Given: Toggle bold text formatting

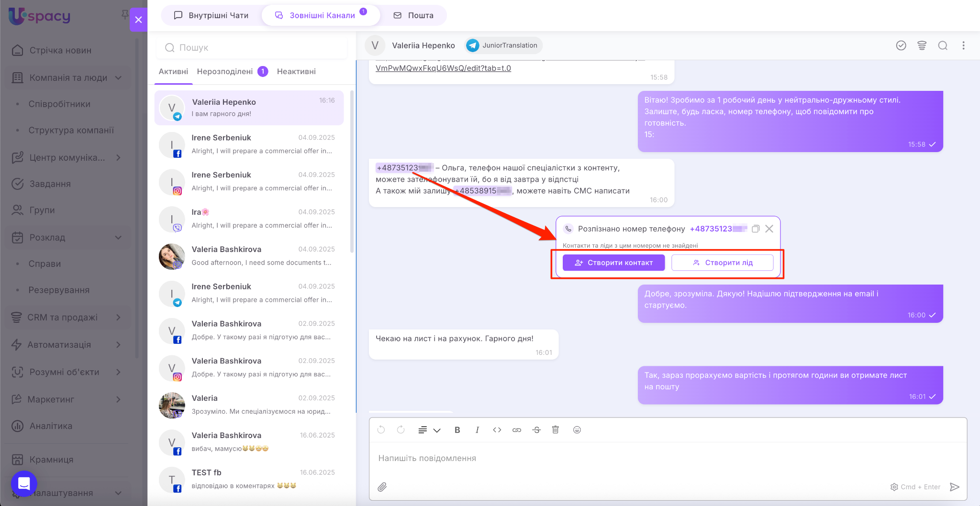Looking at the screenshot, I should tap(457, 430).
